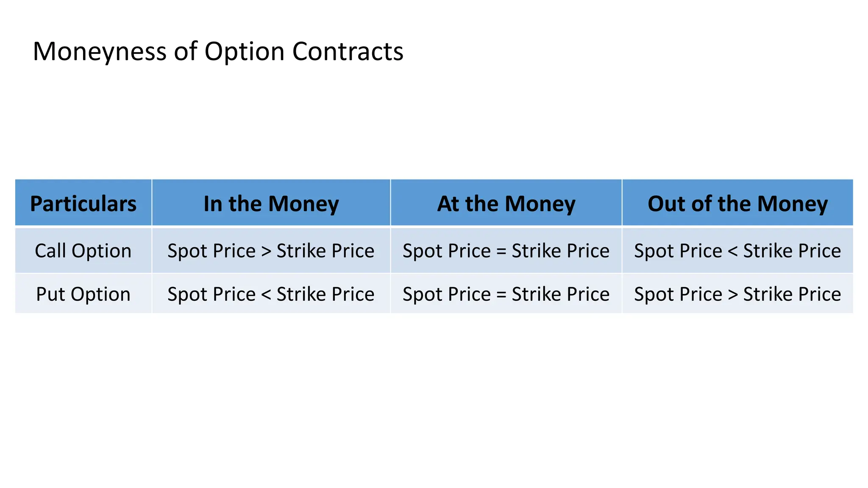Click Put Option's In the Money cell
This screenshot has width=868, height=488.
coord(271,294)
